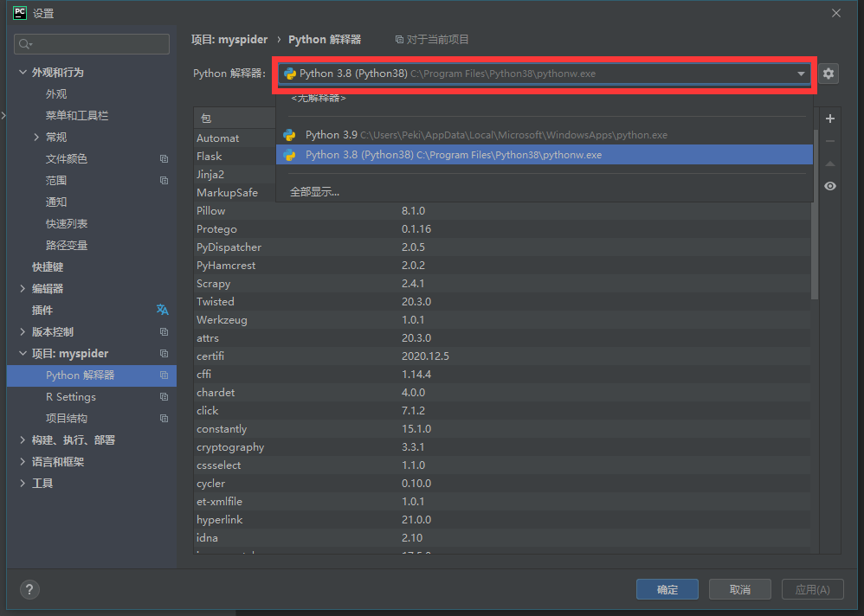The height and width of the screenshot is (616, 864).
Task: Collapse the 项目: myspider section
Action: point(23,353)
